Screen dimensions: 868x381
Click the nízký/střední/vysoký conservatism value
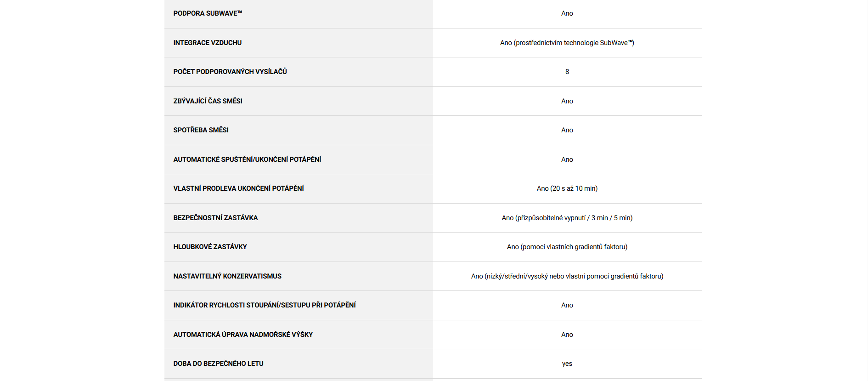click(x=567, y=276)
